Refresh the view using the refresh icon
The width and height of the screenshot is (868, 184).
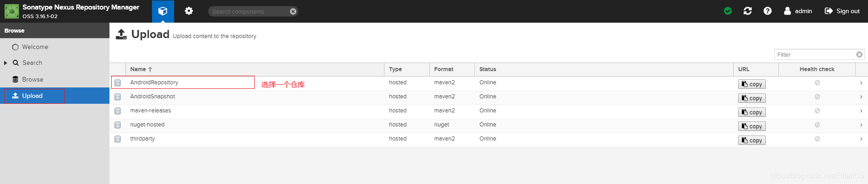tap(748, 11)
